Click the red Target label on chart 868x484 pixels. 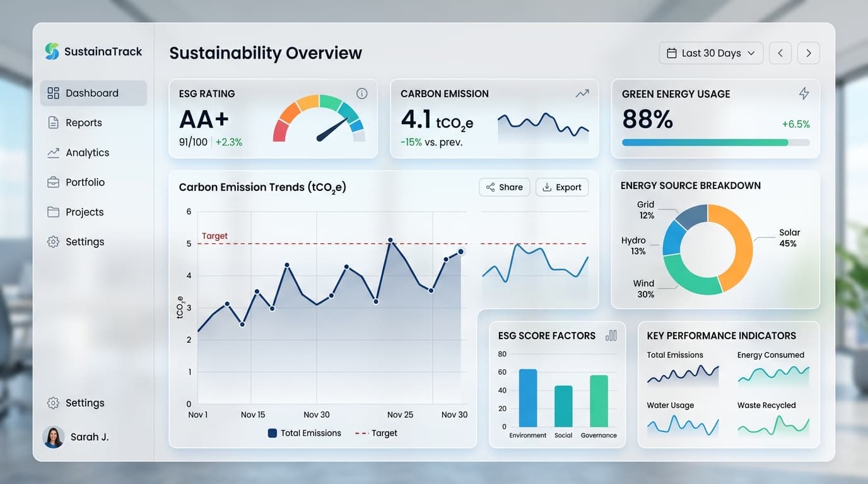click(214, 236)
